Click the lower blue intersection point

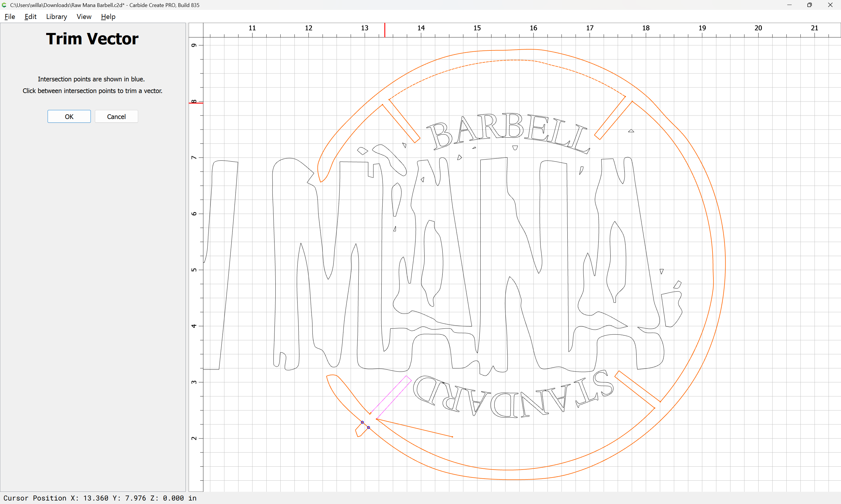369,428
